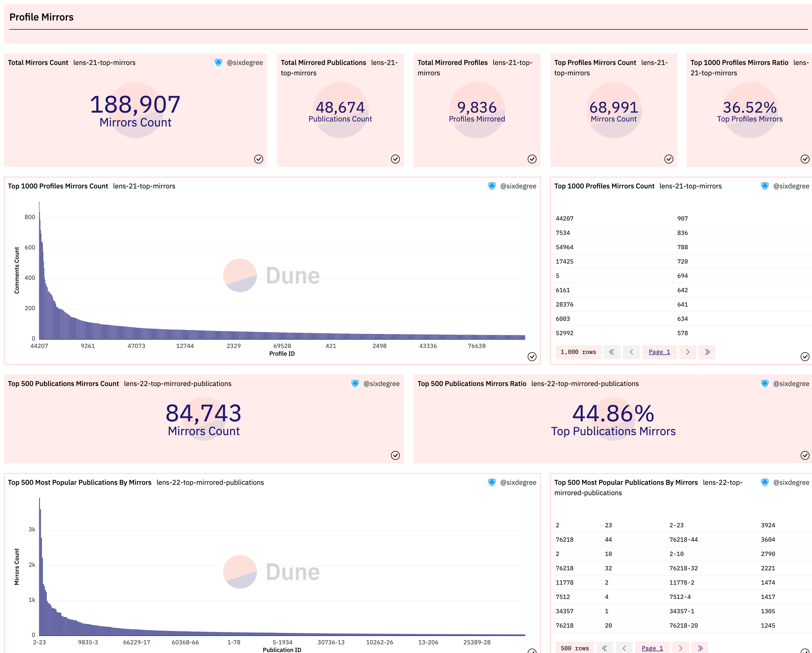Image resolution: width=812 pixels, height=653 pixels.
Task: Click sixdegree avatar on Top 500 Publications Mirrors Ratio
Action: (x=765, y=384)
